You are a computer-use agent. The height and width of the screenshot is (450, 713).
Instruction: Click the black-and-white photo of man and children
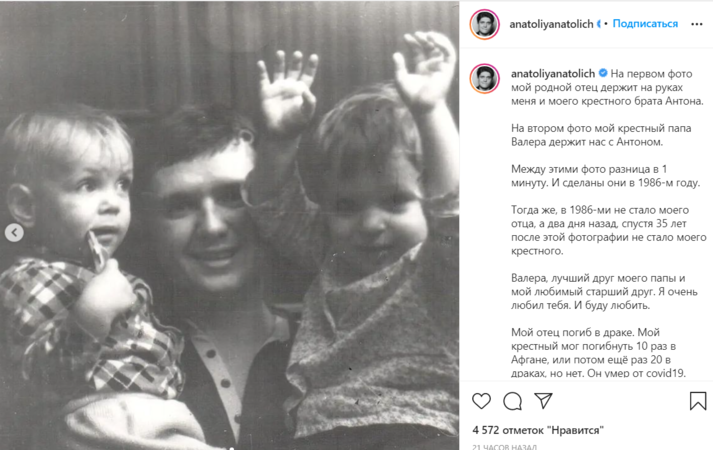(229, 225)
